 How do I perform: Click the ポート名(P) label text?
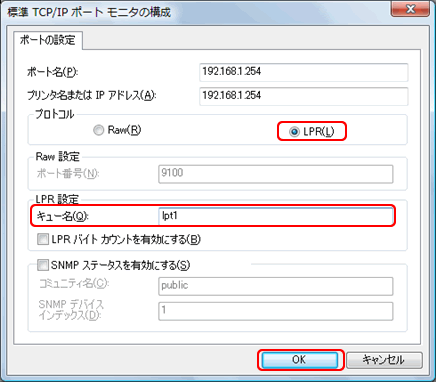(52, 72)
